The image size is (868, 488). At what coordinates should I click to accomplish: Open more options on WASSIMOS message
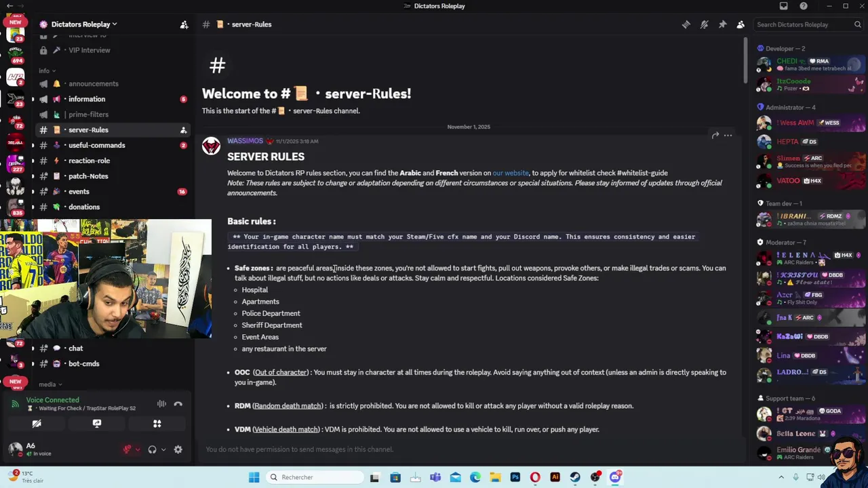point(728,136)
